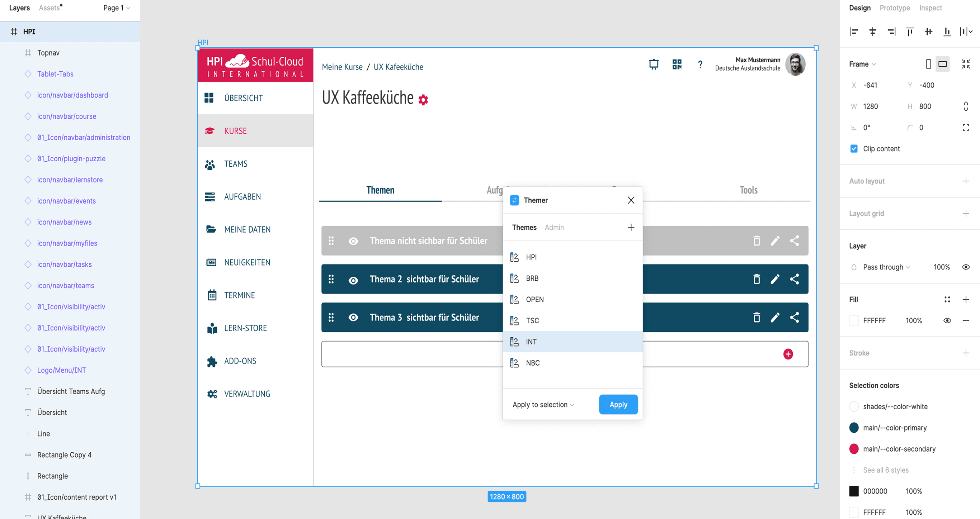Open Admin tab in Themer

tap(554, 227)
